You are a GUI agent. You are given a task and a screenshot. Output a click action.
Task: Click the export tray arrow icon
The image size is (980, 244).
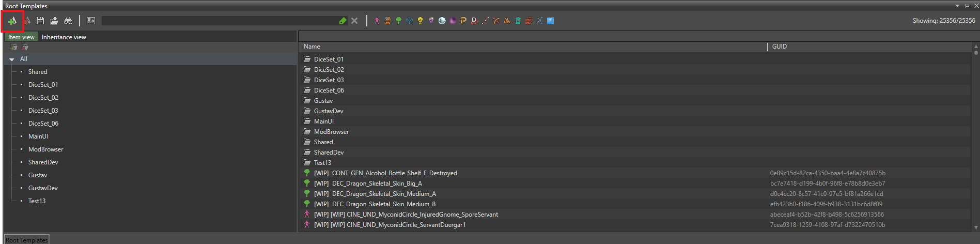(x=54, y=21)
